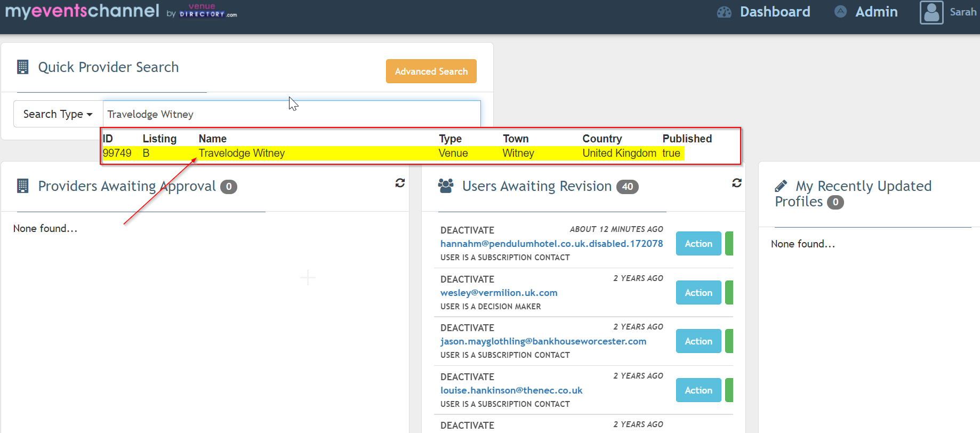This screenshot has height=433, width=980.
Task: Open louise.hankinson@thenec.co.uk link
Action: [x=511, y=390]
